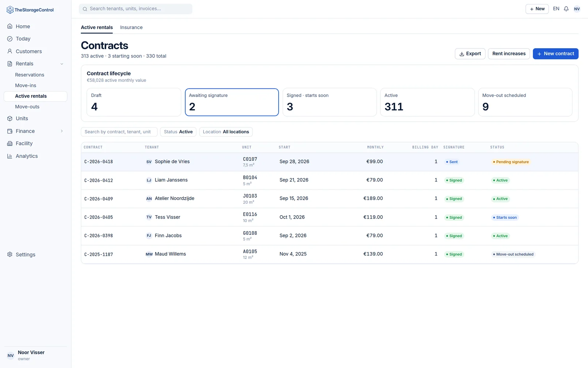
Task: Open contract C-2026-0405
Action: point(98,217)
